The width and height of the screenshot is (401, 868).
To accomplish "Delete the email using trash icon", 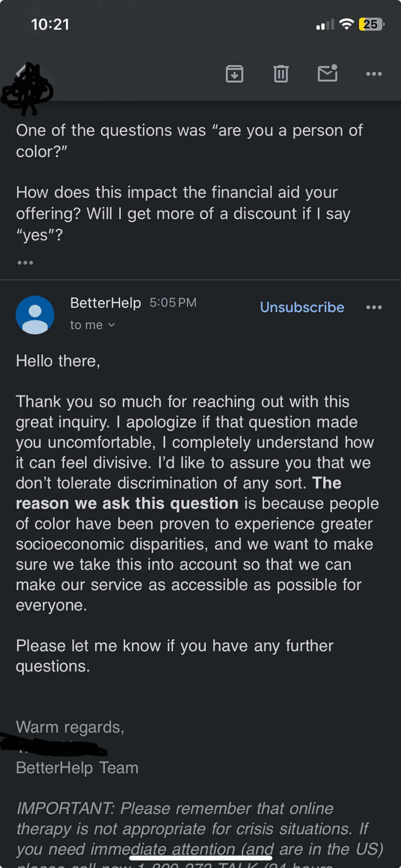I will tap(281, 74).
